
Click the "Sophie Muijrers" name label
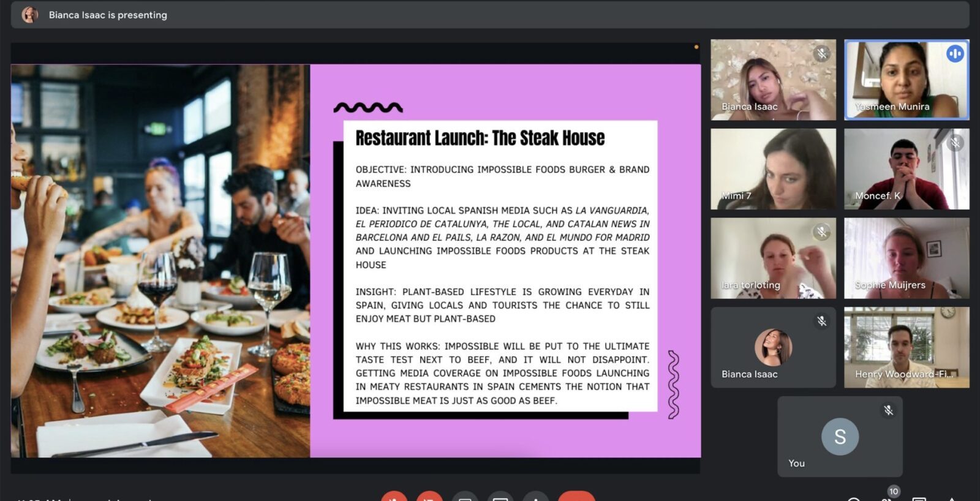point(890,285)
